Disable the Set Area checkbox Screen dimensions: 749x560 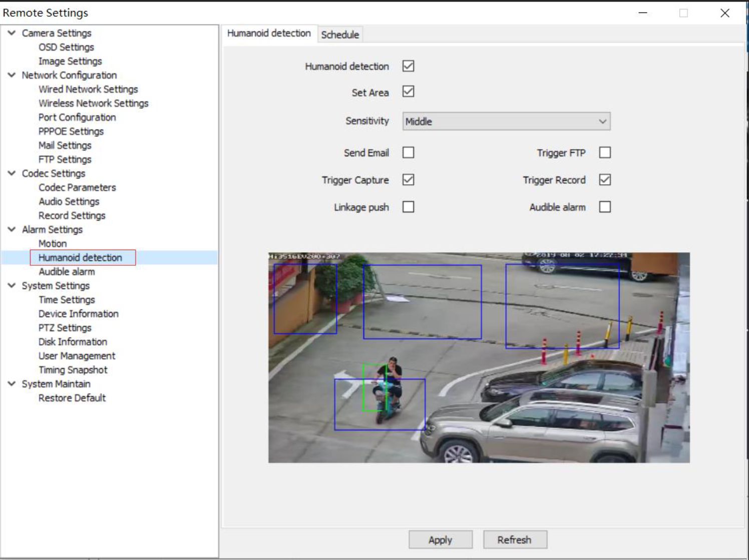click(x=408, y=92)
